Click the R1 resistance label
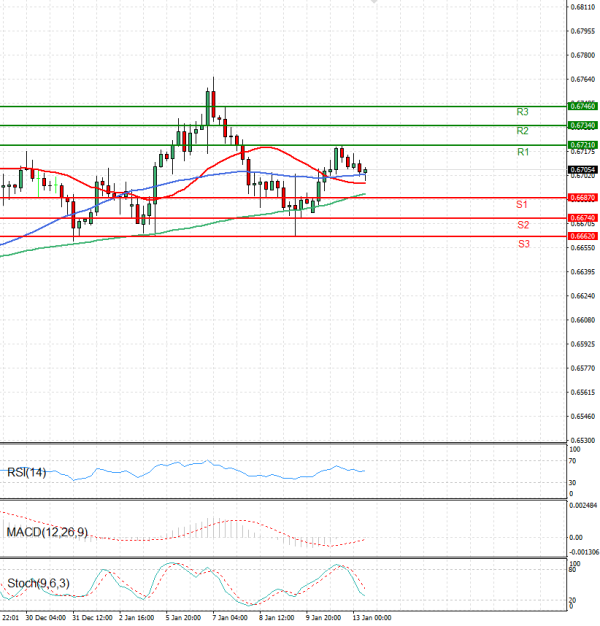 [x=522, y=152]
